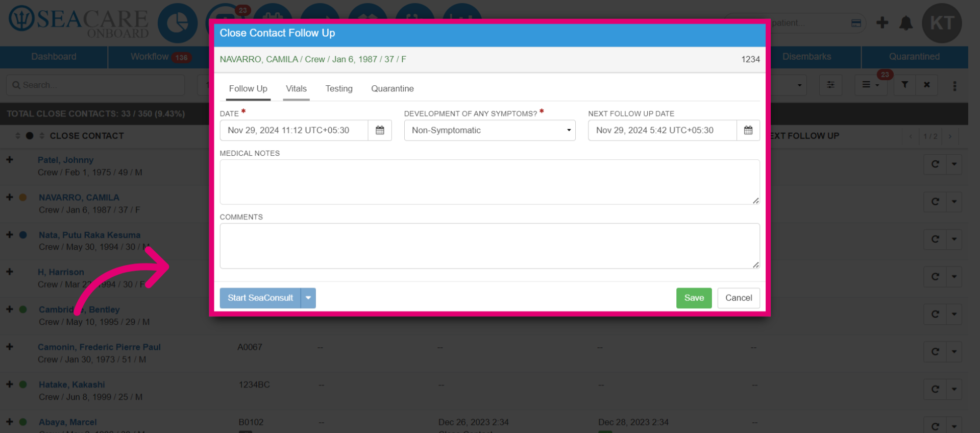
Task: Sort by the CLOSE CONTACT column header
Action: (x=86, y=136)
